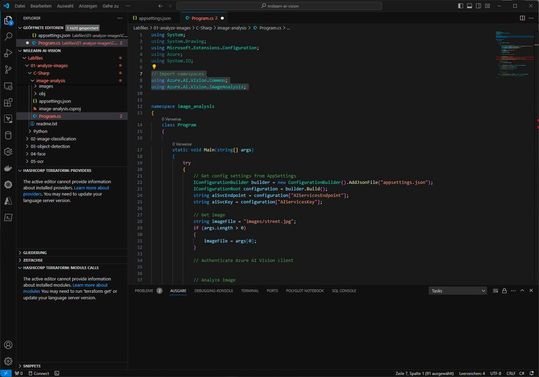Click the Connect status bar button
Screen dimensions: 539x377
pos(38,373)
